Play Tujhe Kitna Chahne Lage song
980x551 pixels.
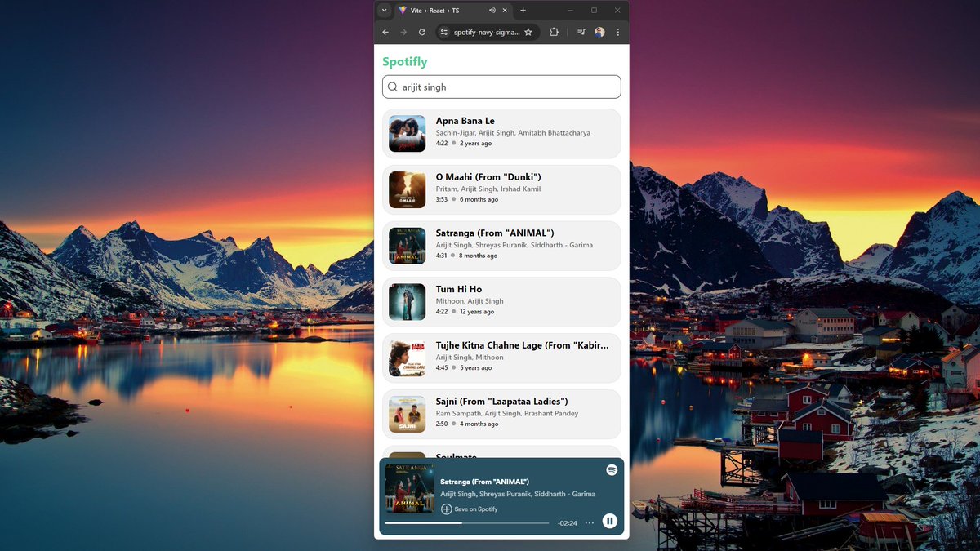point(501,358)
